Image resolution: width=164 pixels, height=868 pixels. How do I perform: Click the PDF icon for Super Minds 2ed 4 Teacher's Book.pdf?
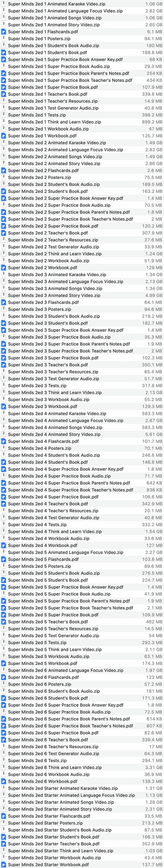click(x=4, y=504)
